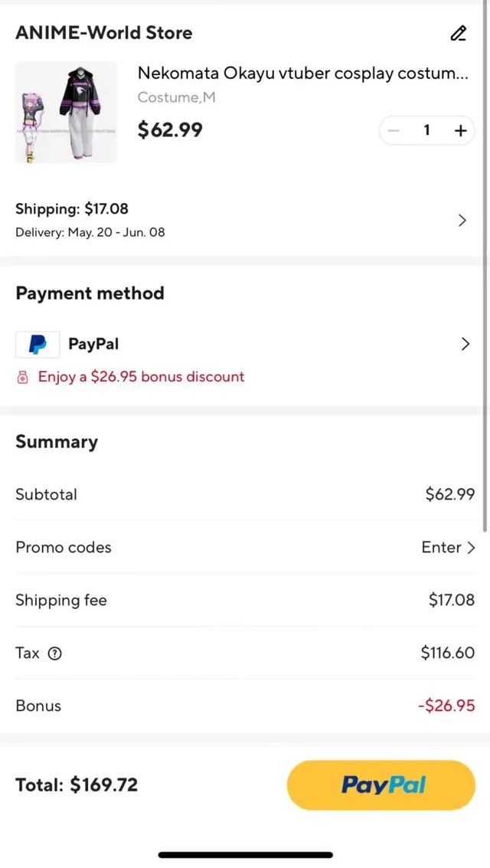
Task: Decrease quantity with the minus button
Action: pyautogui.click(x=394, y=131)
